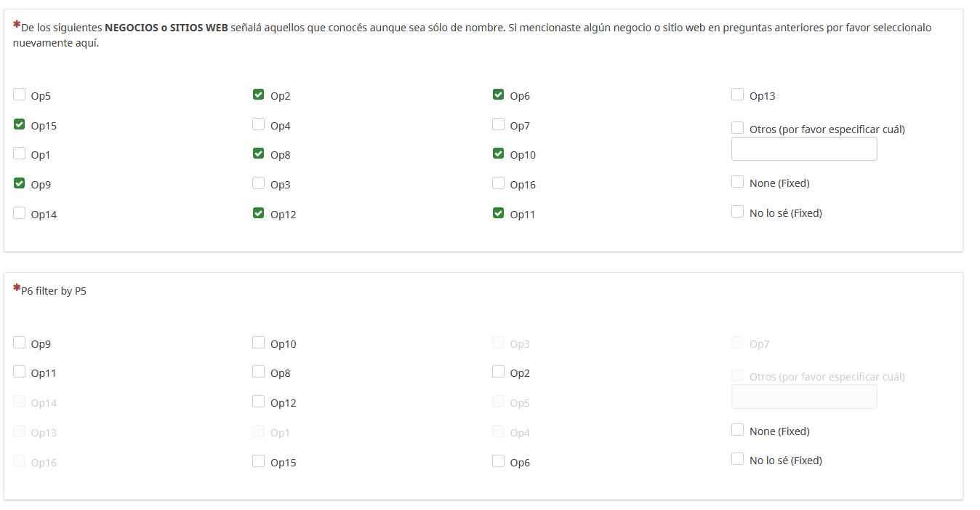The image size is (980, 510).
Task: Check Op15 under P6 filter by P5
Action: (x=259, y=461)
